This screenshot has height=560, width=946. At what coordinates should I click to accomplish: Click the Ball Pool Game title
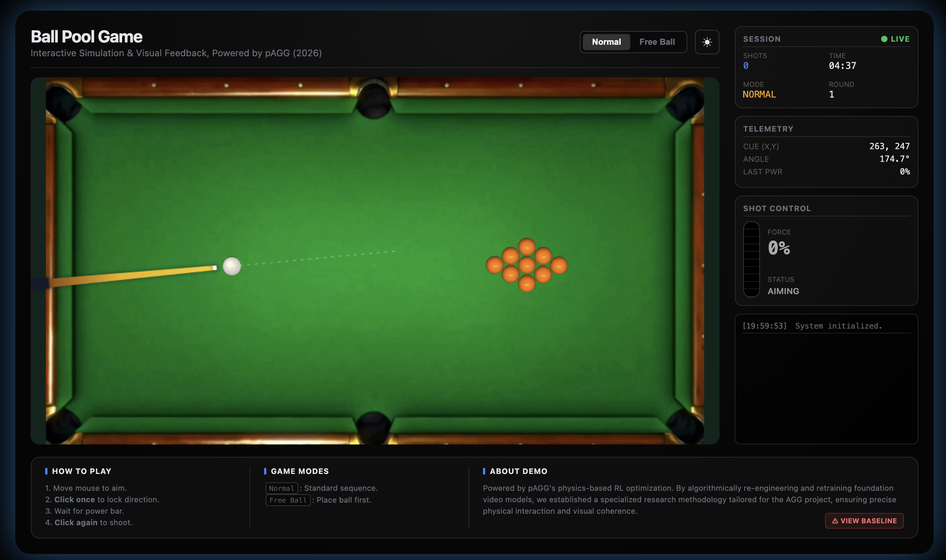point(86,37)
